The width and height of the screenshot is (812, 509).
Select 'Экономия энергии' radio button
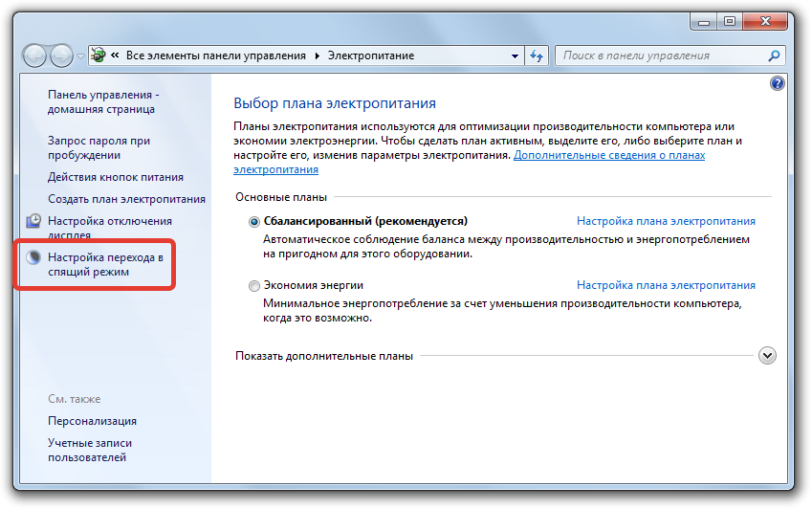(x=253, y=286)
